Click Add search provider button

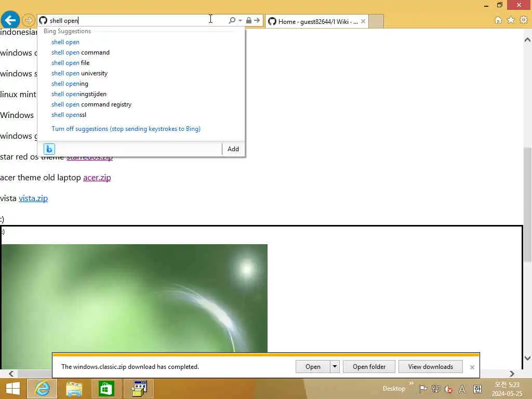click(x=233, y=149)
